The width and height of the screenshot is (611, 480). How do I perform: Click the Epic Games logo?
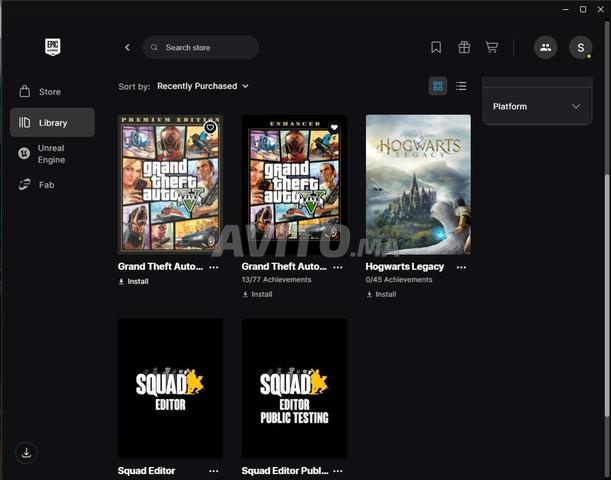pos(53,47)
